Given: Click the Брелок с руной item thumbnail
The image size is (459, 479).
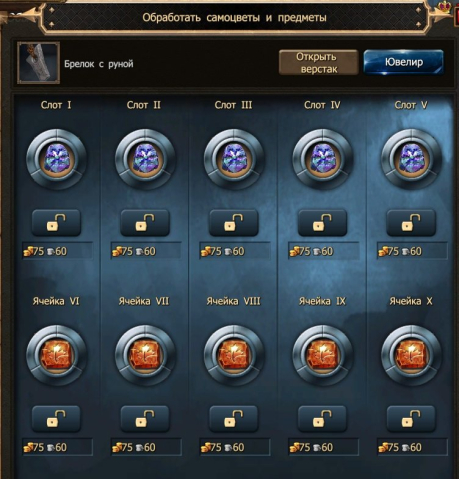Looking at the screenshot, I should click(x=39, y=63).
